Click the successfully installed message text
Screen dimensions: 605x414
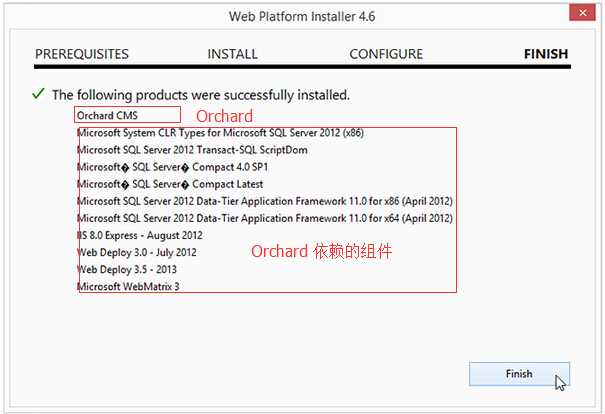point(201,95)
